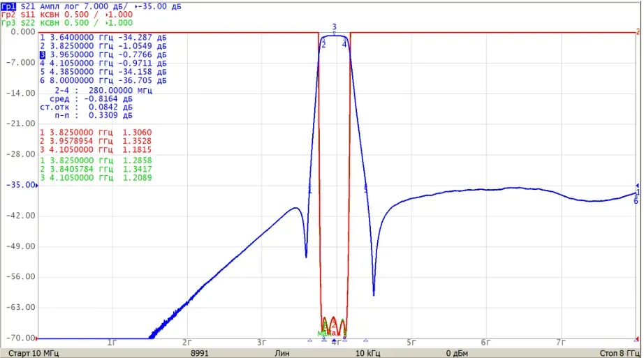Click marker 6 at the right plot edge
The image size is (644, 358).
pos(636,201)
